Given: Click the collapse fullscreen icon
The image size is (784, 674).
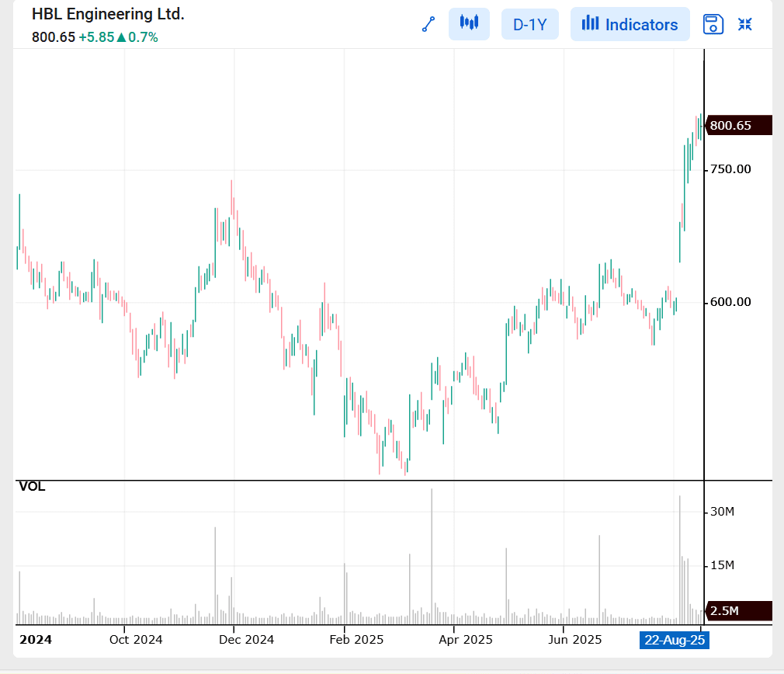Looking at the screenshot, I should [745, 24].
